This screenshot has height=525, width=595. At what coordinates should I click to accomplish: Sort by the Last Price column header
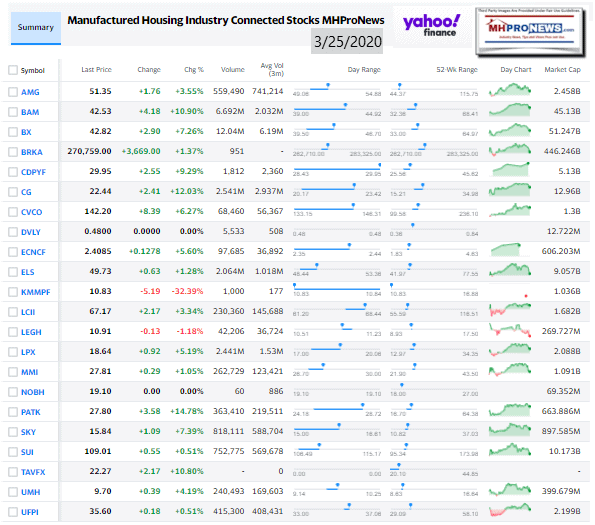[x=96, y=70]
